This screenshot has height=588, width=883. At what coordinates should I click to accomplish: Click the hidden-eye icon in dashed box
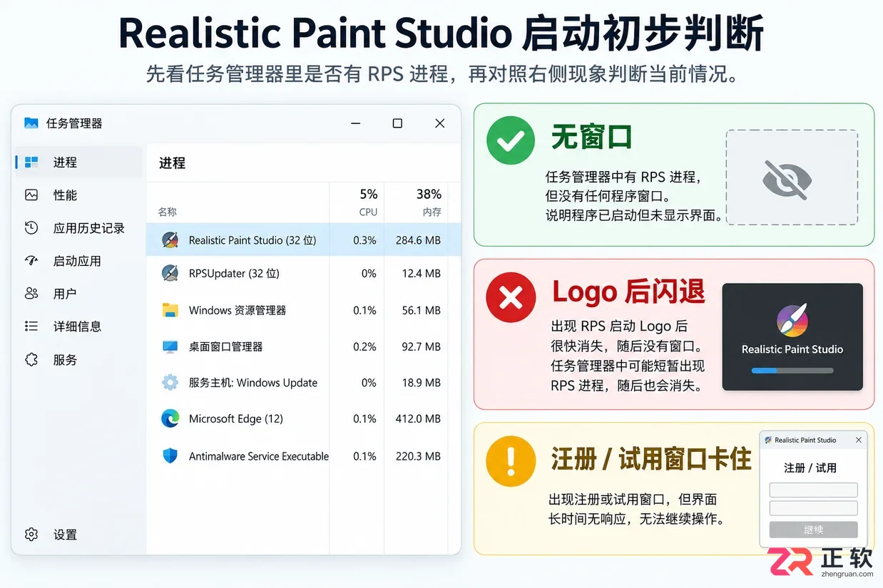(786, 179)
